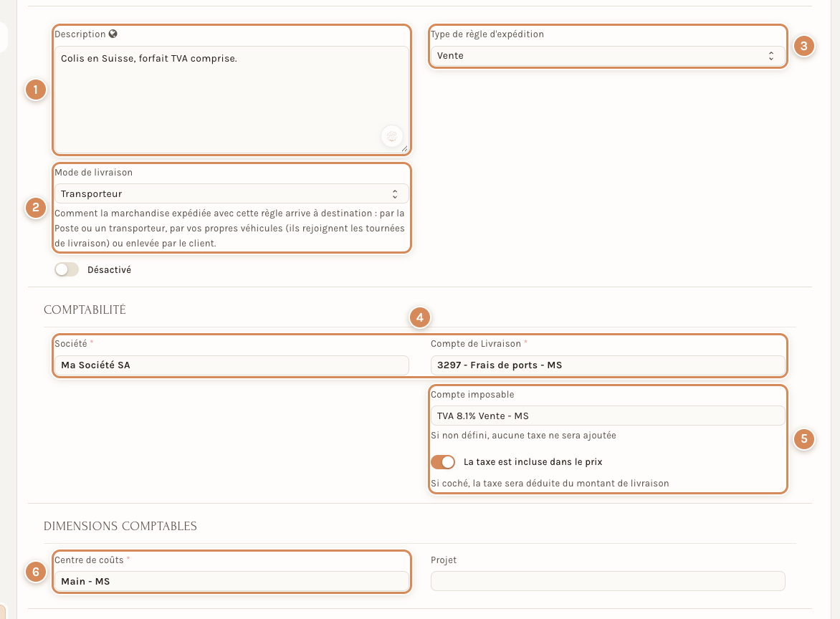Click the resize grip of Description textarea
Screen dimensions: 840x619
404,149
